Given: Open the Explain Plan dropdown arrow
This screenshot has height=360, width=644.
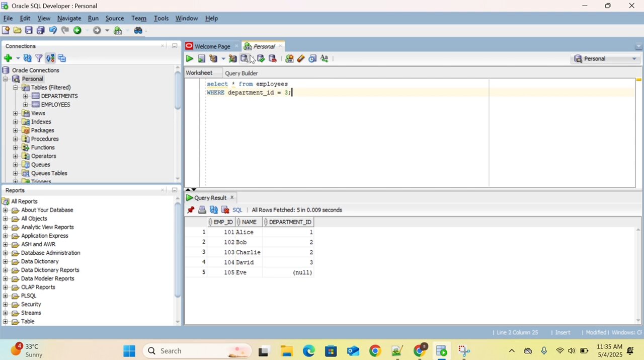Looking at the screenshot, I should [223, 58].
